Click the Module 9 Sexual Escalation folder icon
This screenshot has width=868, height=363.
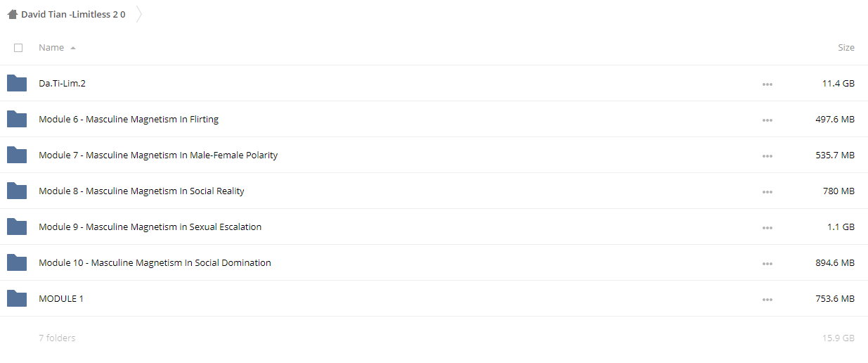[17, 227]
